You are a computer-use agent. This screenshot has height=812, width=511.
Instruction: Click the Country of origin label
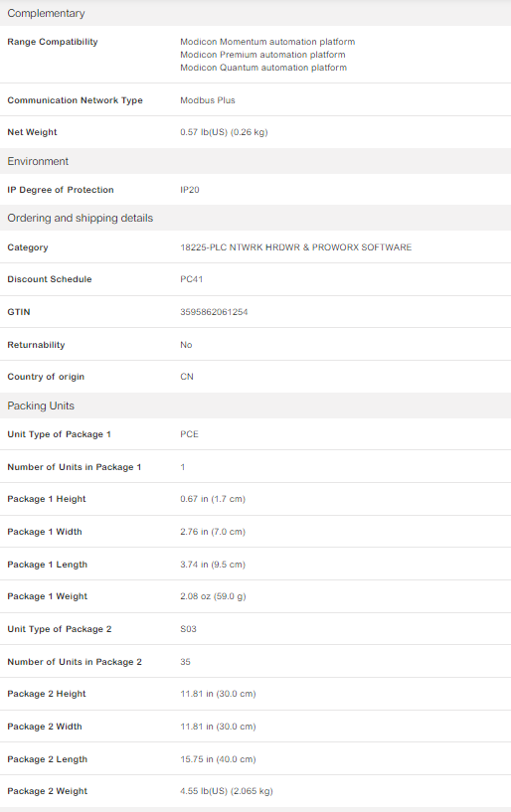(x=46, y=377)
